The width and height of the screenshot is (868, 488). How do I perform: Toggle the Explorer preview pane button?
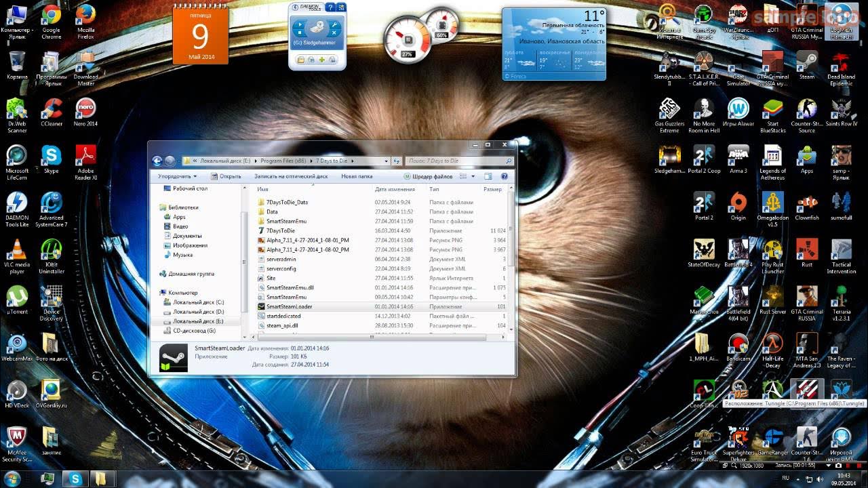tap(488, 176)
